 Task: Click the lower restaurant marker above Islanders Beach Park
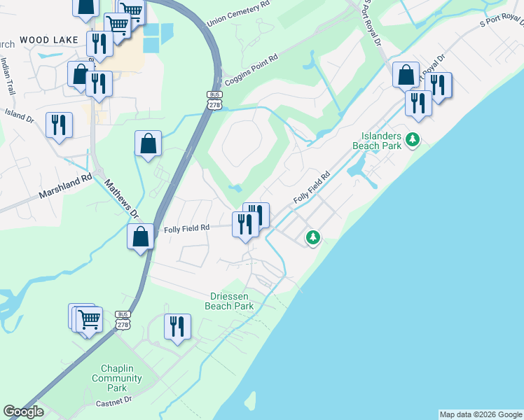[x=418, y=106]
